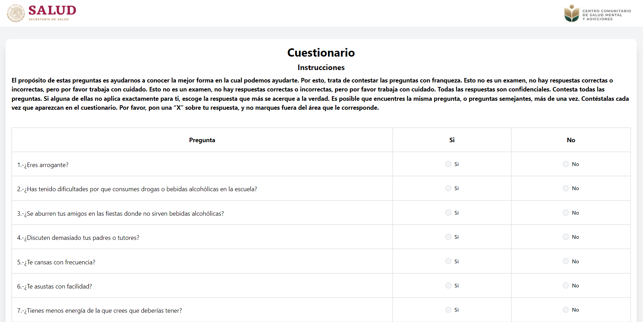The height and width of the screenshot is (322, 644).
Task: Mark No for question 3 about parties
Action: (566, 213)
